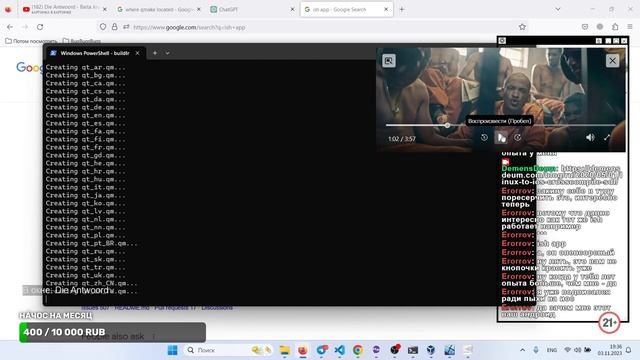This screenshot has width=640, height=360.
Task: Open the clock and date panel
Action: 610,350
